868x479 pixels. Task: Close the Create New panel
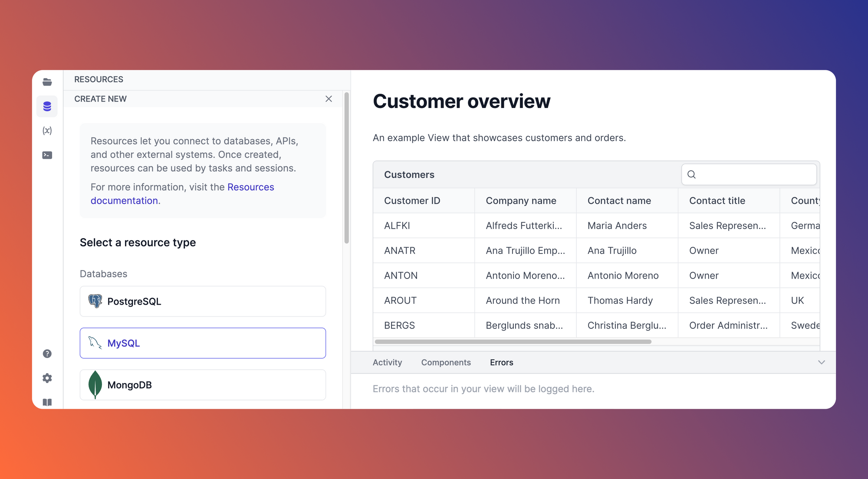[x=329, y=99]
